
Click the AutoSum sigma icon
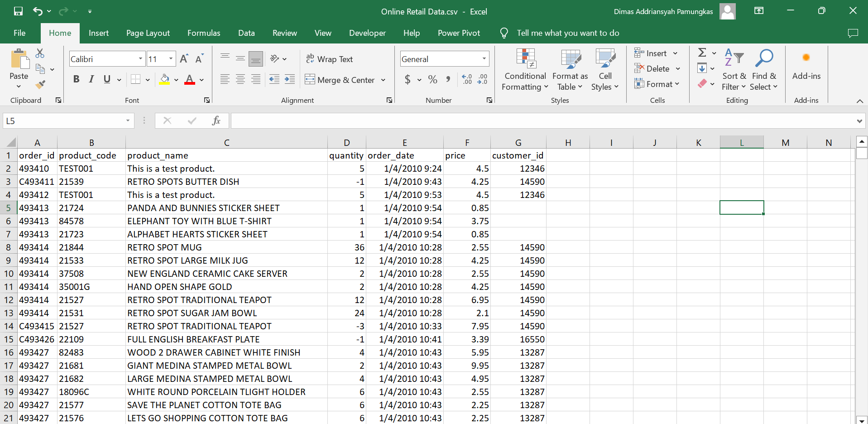(x=702, y=53)
